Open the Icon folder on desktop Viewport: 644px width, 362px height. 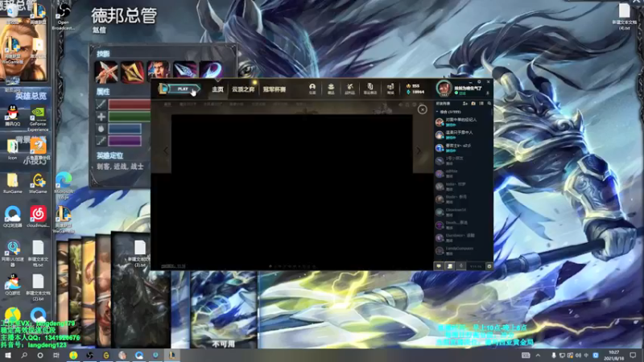coord(12,150)
